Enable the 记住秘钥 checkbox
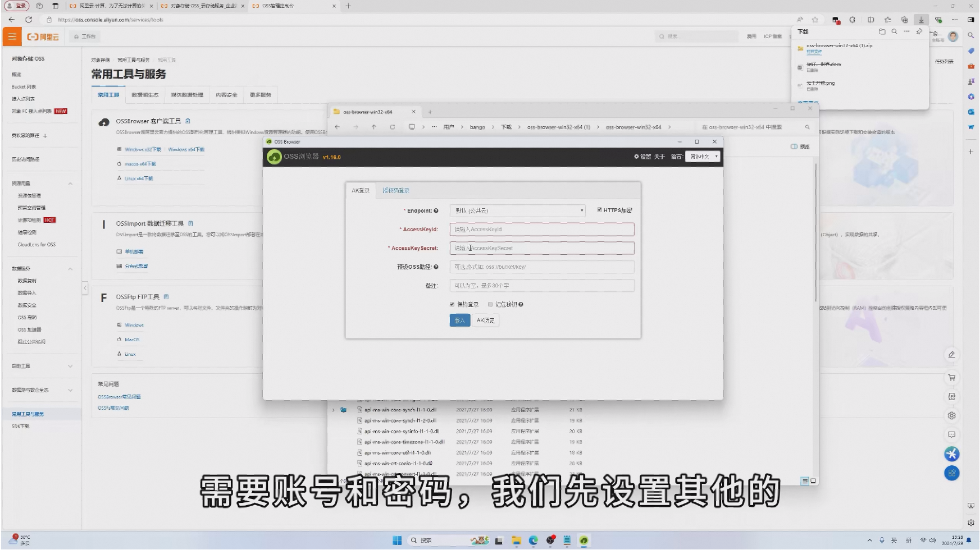Screen dimensions: 980x550 [x=490, y=305]
